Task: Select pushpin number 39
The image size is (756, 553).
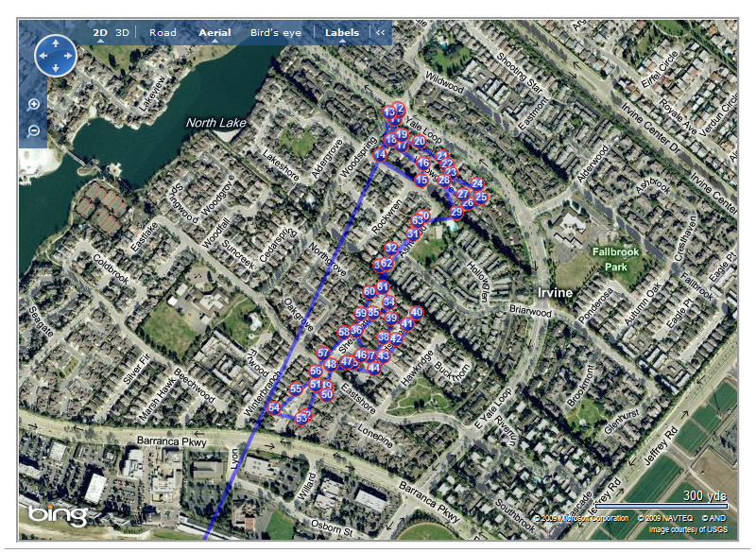Action: point(391,318)
